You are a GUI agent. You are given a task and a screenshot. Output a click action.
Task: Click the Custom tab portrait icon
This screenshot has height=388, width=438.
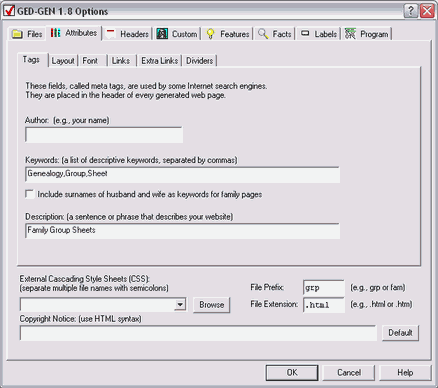click(x=162, y=34)
